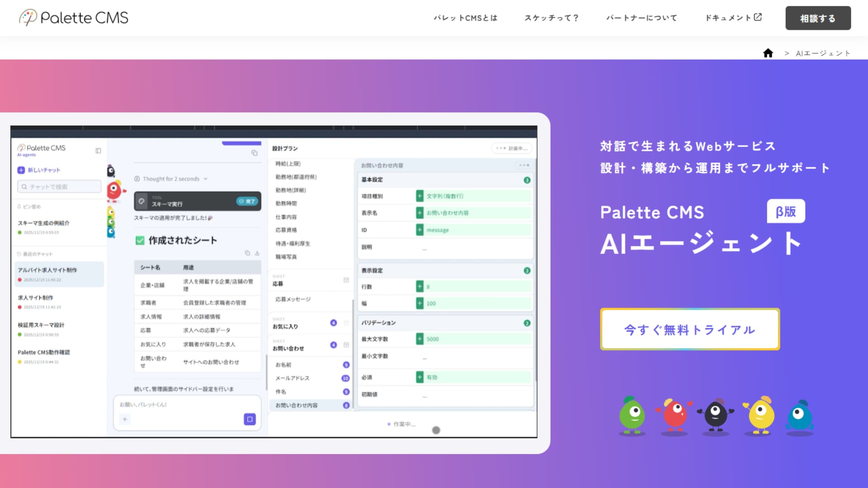Open パレットCMSとは menu item
Image resolution: width=868 pixels, height=488 pixels.
click(x=465, y=18)
